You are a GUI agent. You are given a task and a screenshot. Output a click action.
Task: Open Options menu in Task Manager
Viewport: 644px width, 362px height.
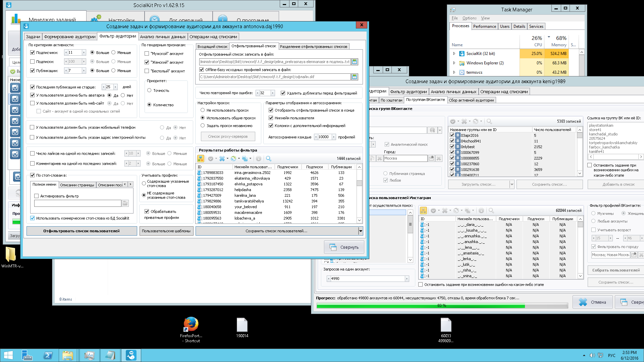click(469, 18)
